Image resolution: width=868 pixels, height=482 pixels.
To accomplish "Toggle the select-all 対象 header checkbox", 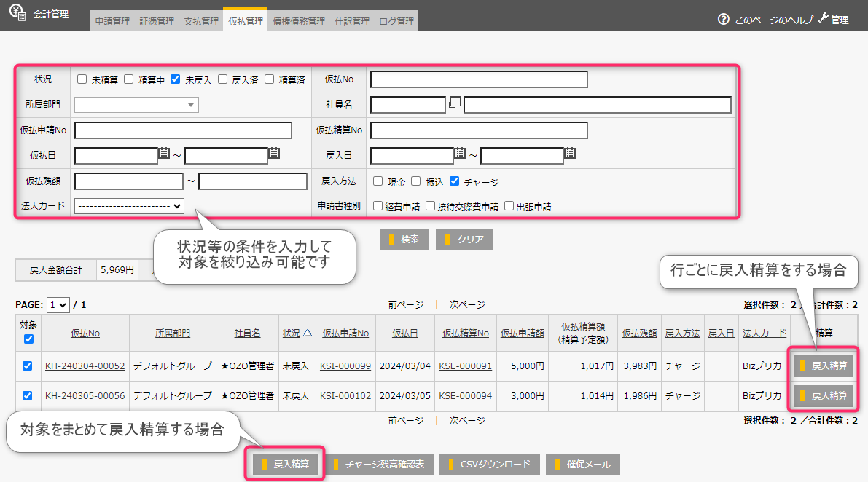I will [x=28, y=339].
